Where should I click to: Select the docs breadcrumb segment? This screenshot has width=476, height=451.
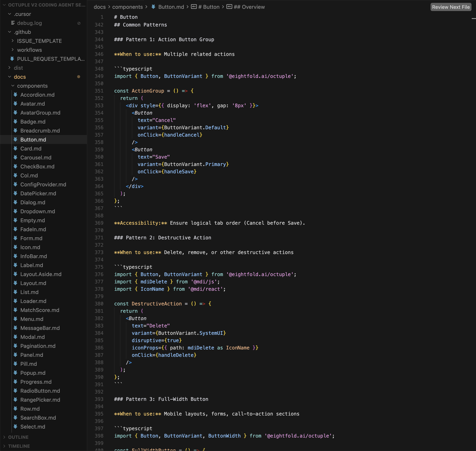point(99,7)
